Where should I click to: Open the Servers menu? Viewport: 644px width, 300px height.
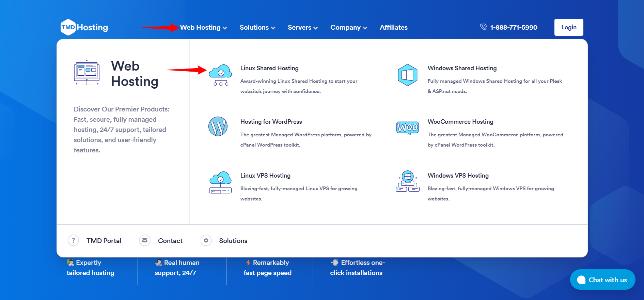click(x=303, y=27)
